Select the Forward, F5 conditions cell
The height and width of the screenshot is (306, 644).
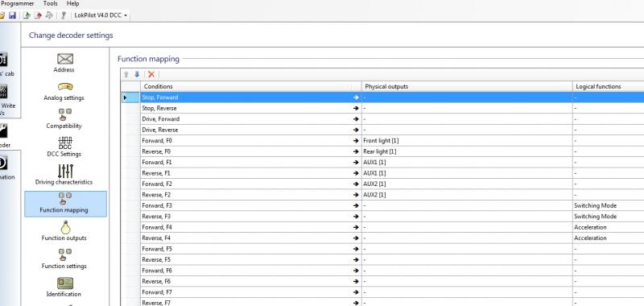click(x=246, y=249)
